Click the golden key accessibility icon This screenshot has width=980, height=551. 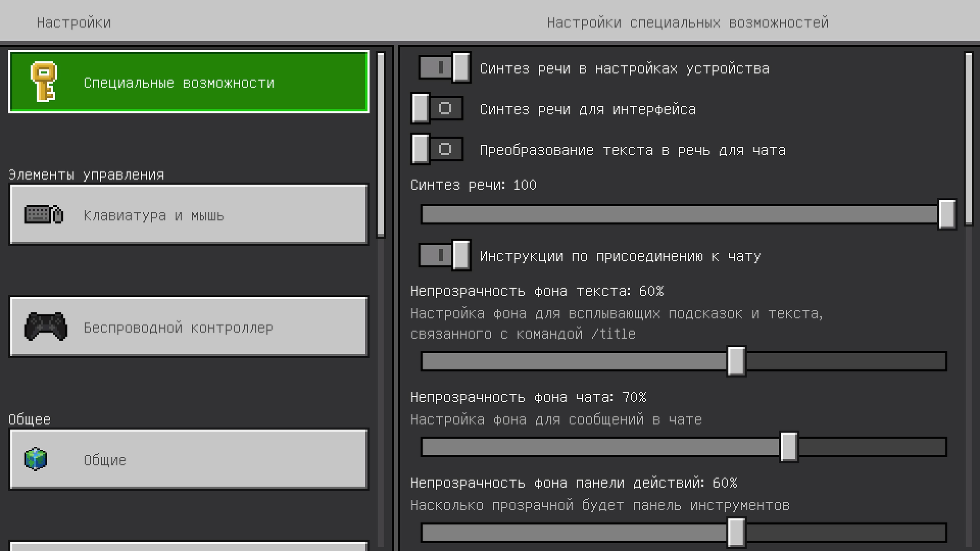click(44, 81)
